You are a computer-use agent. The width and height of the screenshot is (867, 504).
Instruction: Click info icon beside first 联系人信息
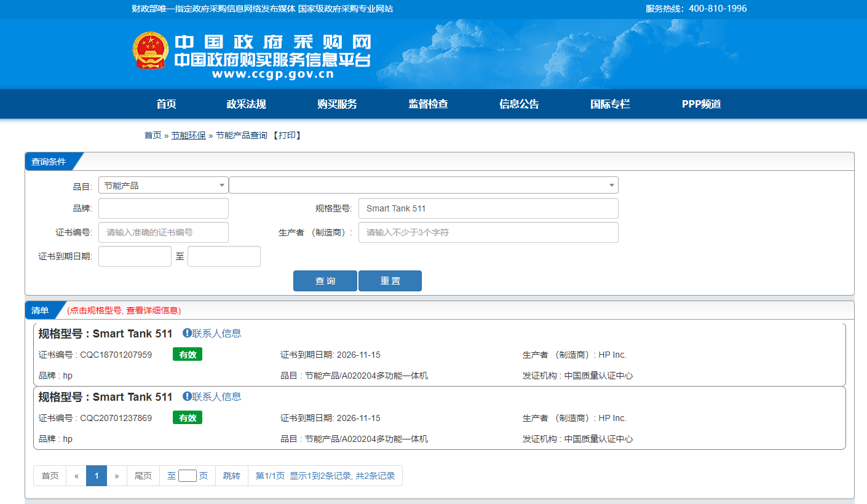[x=187, y=333]
